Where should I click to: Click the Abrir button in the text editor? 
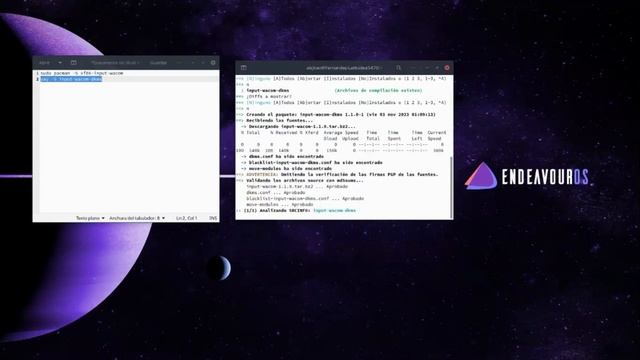point(44,63)
